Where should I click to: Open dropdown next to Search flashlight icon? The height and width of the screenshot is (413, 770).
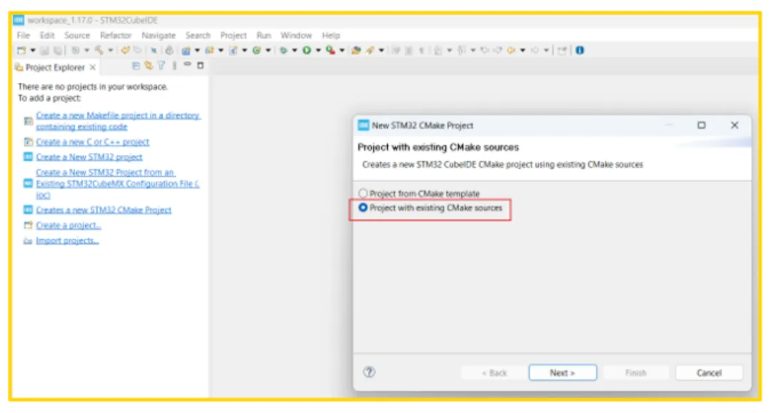pyautogui.click(x=381, y=50)
